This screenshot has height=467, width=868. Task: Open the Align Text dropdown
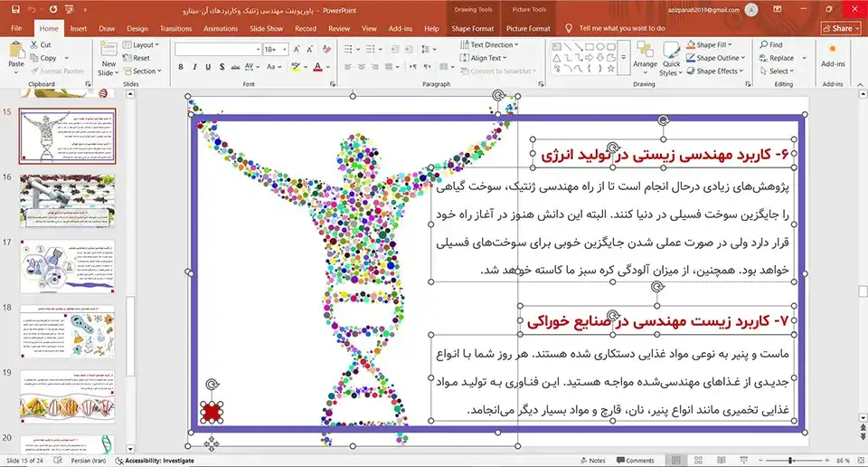(x=483, y=58)
